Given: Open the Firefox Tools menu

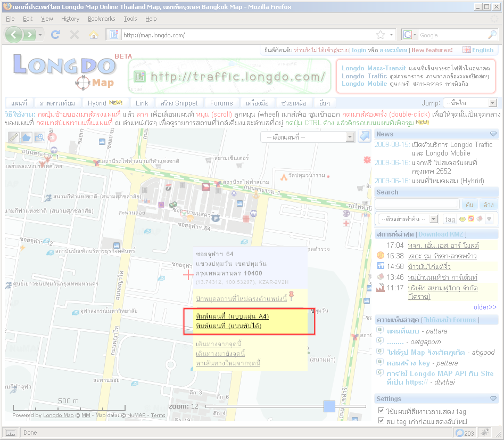Looking at the screenshot, I should (130, 19).
